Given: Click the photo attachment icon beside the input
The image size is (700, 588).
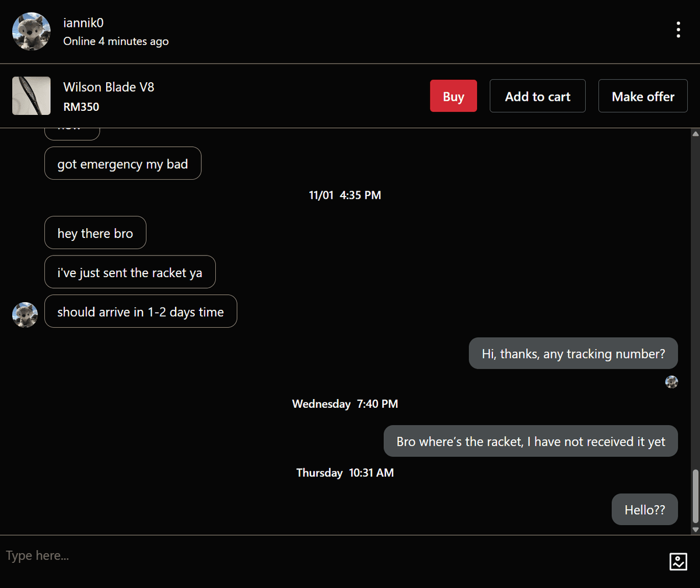Looking at the screenshot, I should [678, 561].
